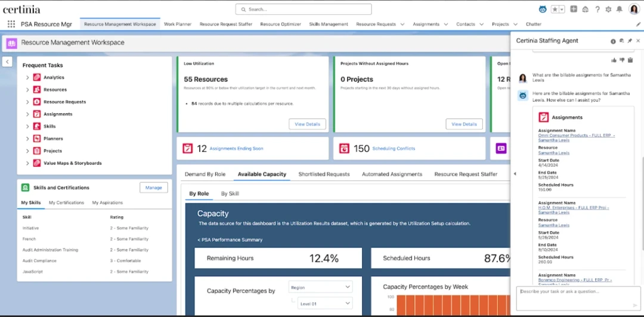Give the agent response a thumbs down
644x317 pixels.
click(x=621, y=60)
